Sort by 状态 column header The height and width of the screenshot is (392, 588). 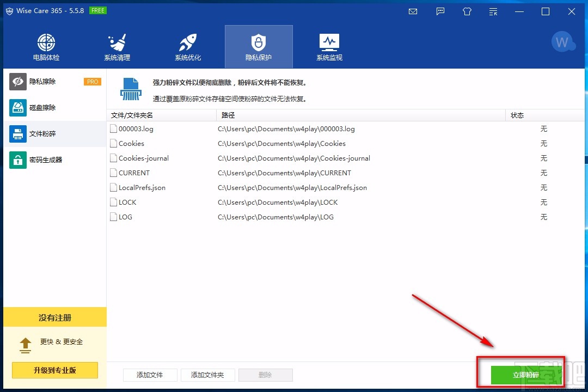click(545, 115)
